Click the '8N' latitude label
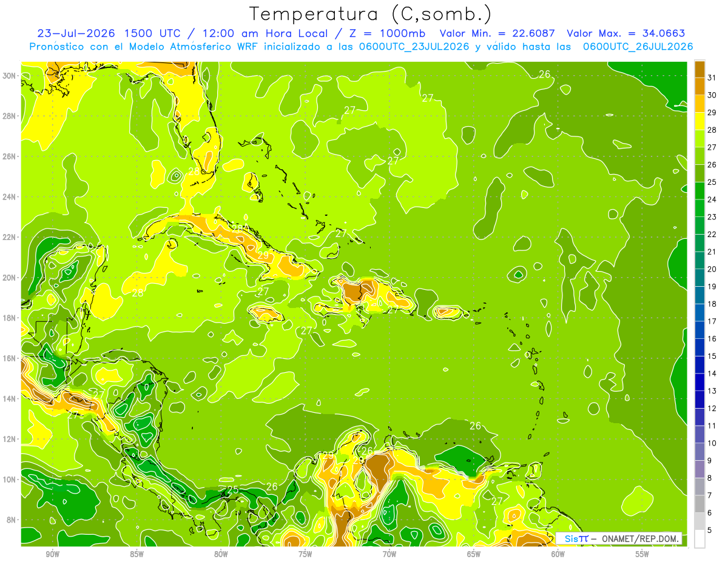This screenshot has height=562, width=728. tap(12, 520)
